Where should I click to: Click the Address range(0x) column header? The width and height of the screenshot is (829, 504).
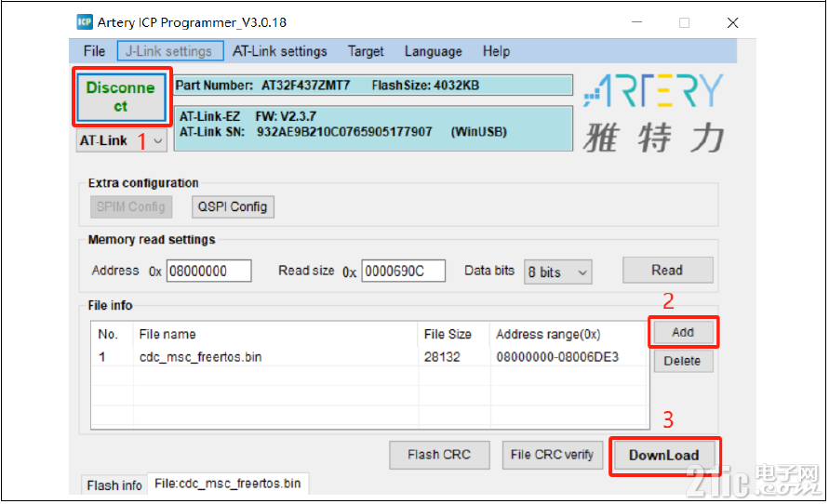(x=548, y=335)
